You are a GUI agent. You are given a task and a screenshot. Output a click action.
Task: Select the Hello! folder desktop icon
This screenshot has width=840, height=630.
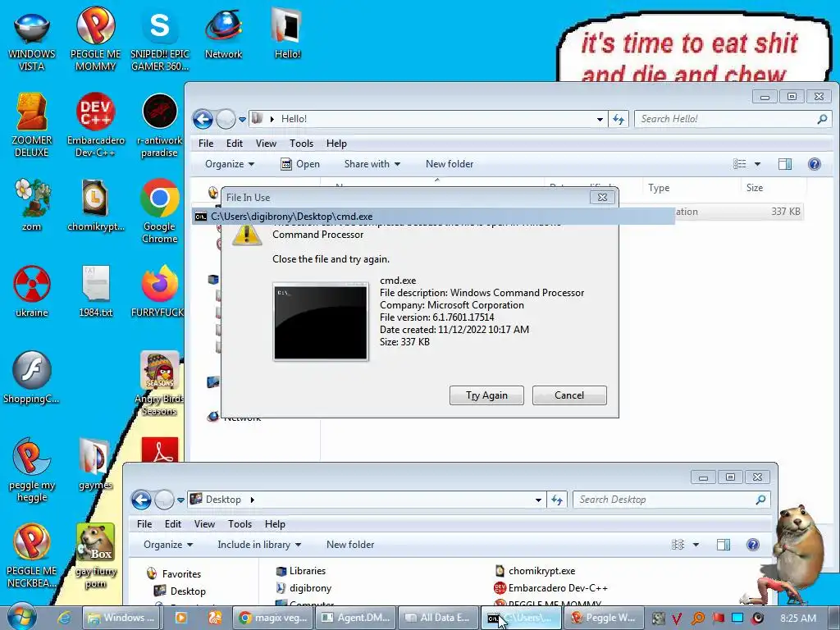pos(287,33)
